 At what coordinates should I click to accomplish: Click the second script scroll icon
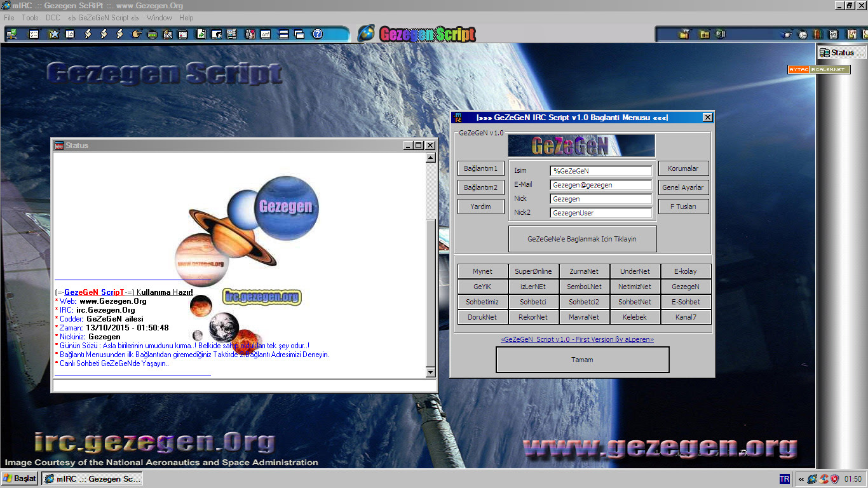tap(104, 34)
